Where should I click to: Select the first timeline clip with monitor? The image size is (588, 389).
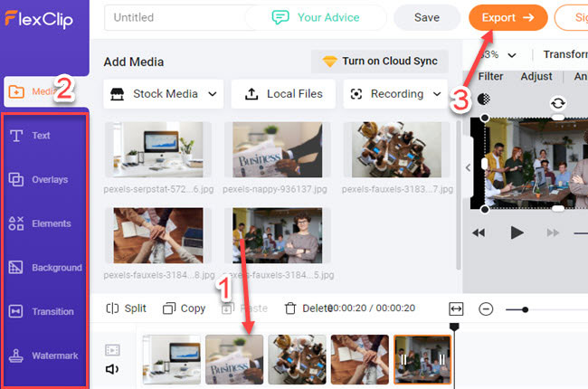click(x=172, y=359)
